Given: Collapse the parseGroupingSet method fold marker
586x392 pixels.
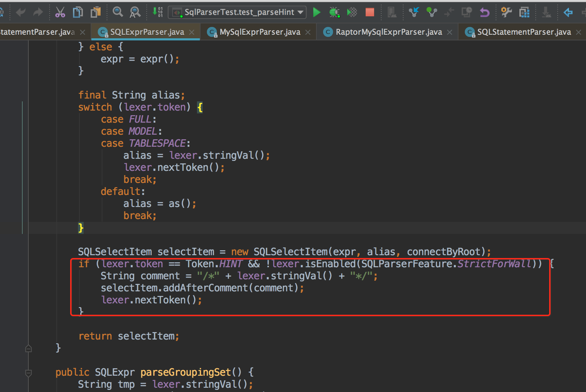Looking at the screenshot, I should point(28,373).
